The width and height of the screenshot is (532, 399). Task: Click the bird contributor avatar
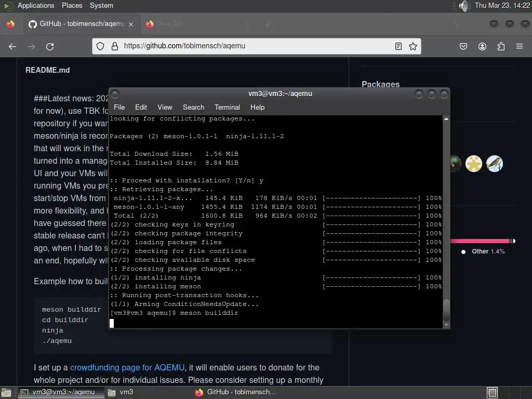[x=494, y=164]
